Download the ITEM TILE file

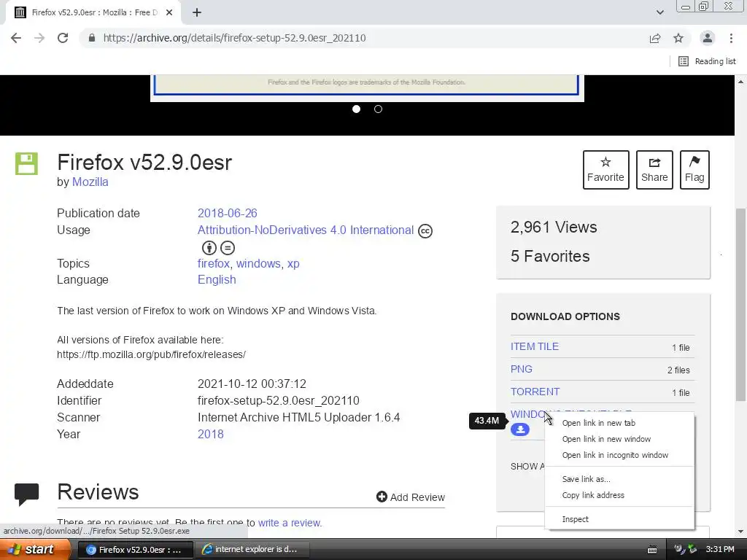pos(535,346)
